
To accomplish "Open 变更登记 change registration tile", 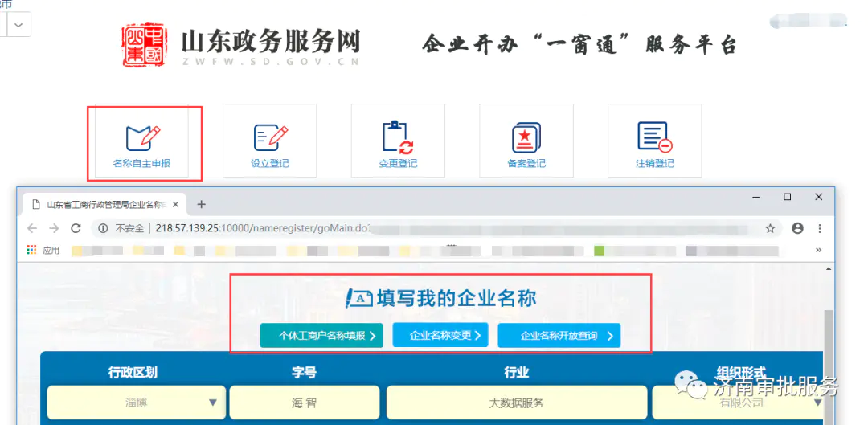I will [398, 141].
